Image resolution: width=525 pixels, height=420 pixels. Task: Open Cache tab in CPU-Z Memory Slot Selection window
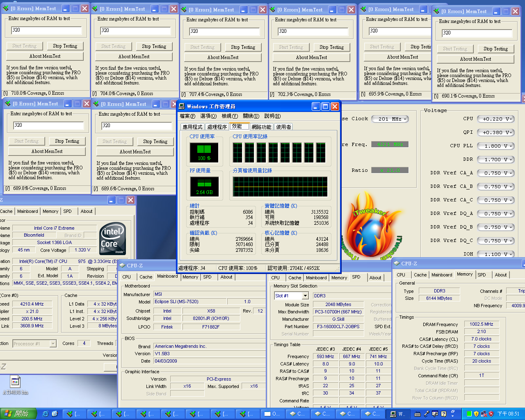click(294, 278)
